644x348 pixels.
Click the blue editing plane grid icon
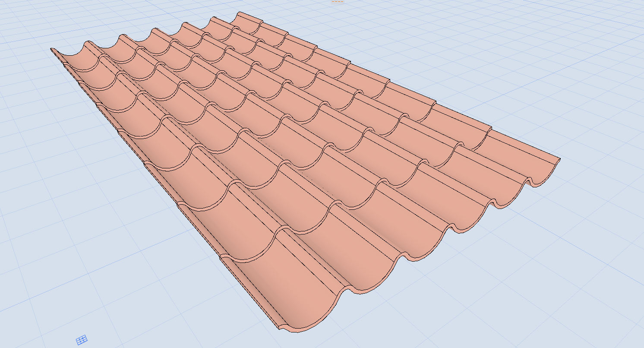pos(82,339)
